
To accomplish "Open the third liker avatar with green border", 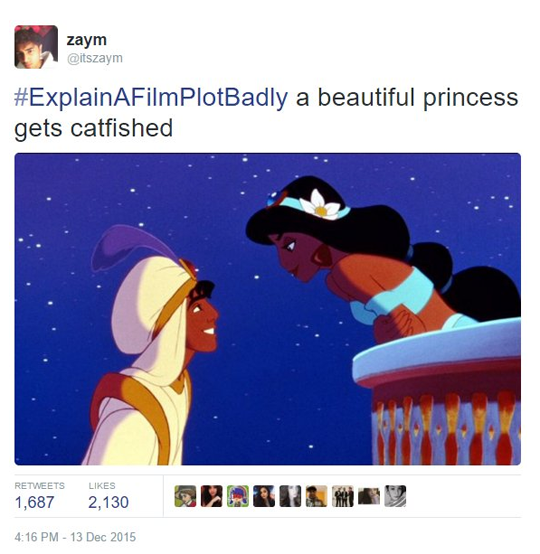I will pyautogui.click(x=237, y=496).
